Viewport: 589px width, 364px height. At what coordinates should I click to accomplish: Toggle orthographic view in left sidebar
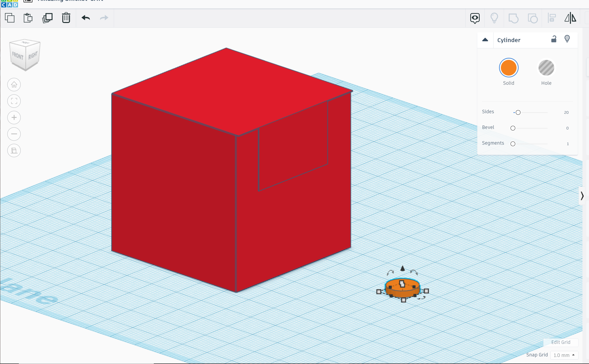coord(14,151)
